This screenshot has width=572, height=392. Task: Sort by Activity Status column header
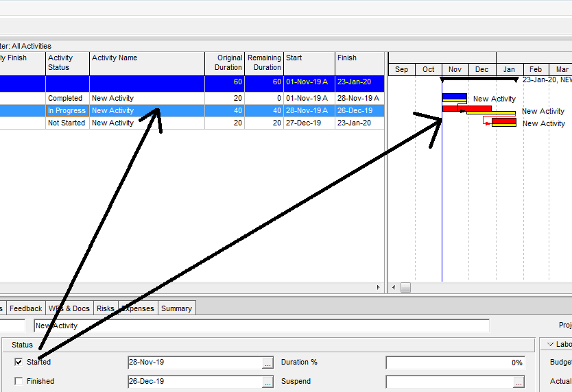67,63
